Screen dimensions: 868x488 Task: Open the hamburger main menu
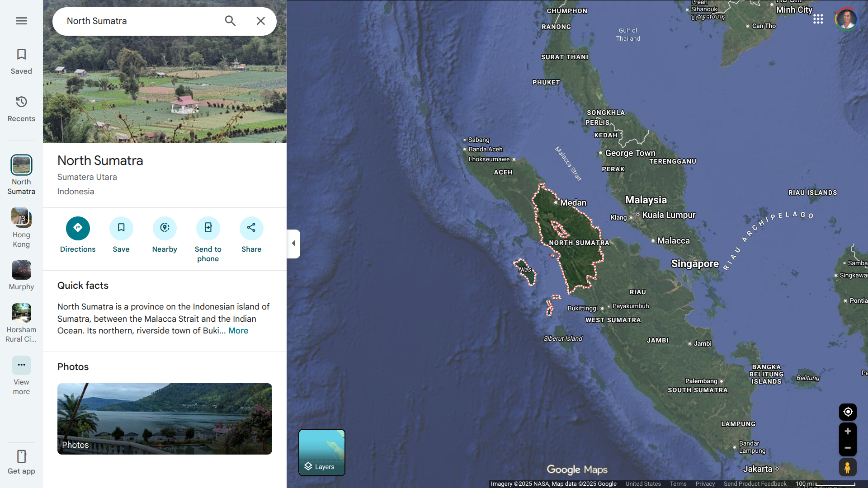[21, 21]
